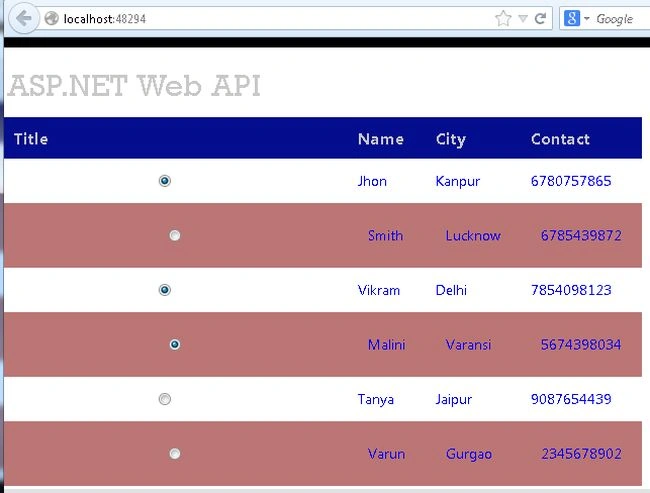This screenshot has height=493, width=650.
Task: Click contact number 9087654439
Action: 571,399
